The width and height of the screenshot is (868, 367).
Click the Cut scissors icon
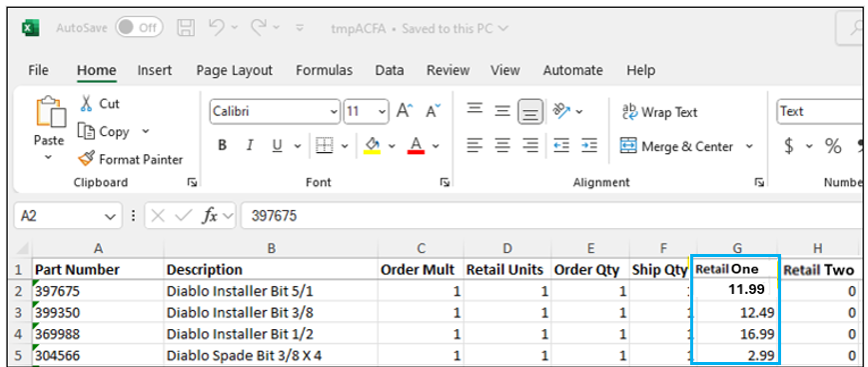86,104
